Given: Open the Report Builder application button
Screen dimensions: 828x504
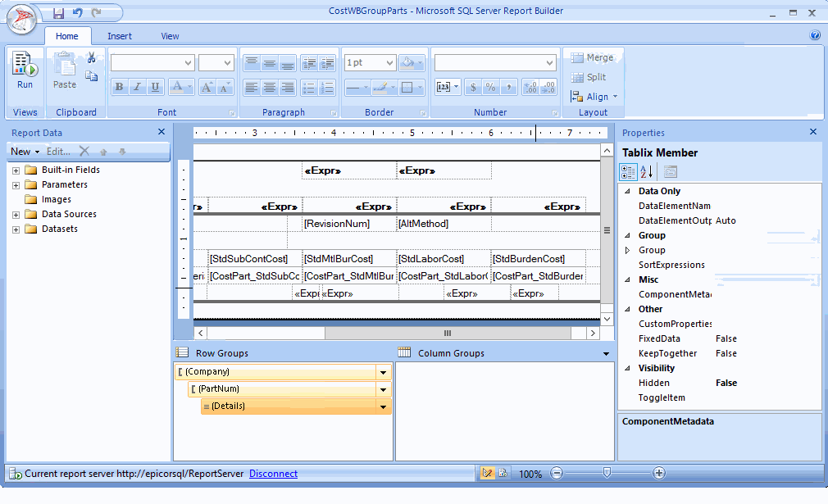Looking at the screenshot, I should (x=21, y=19).
